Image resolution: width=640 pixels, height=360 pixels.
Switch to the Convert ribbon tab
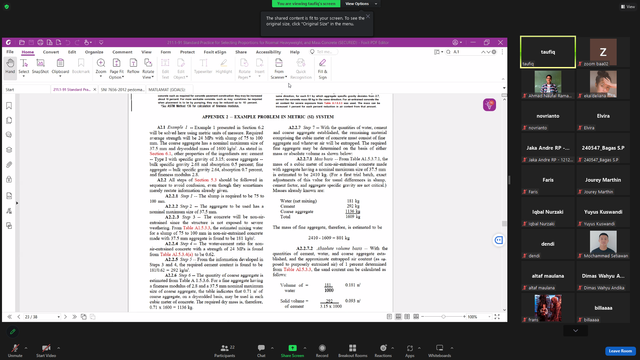click(x=51, y=52)
